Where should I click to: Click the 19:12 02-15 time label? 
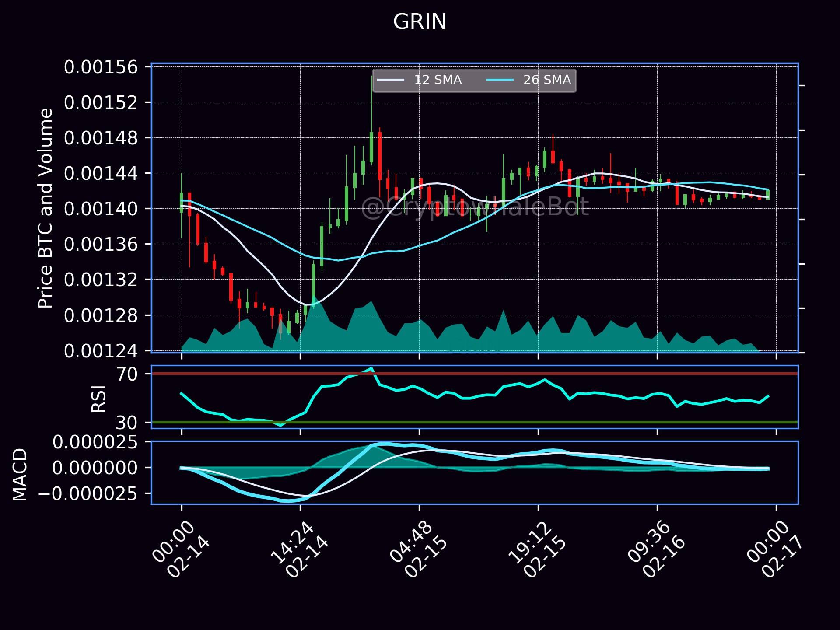coord(537,549)
